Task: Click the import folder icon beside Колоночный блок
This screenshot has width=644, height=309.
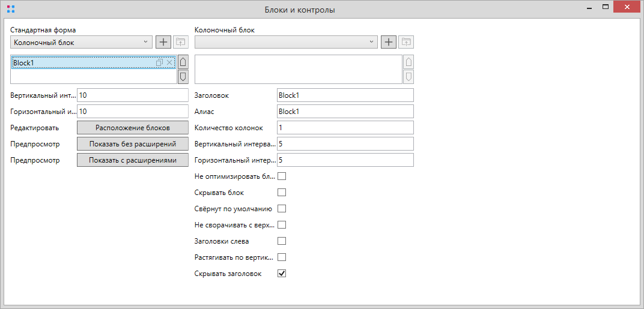Action: click(406, 42)
